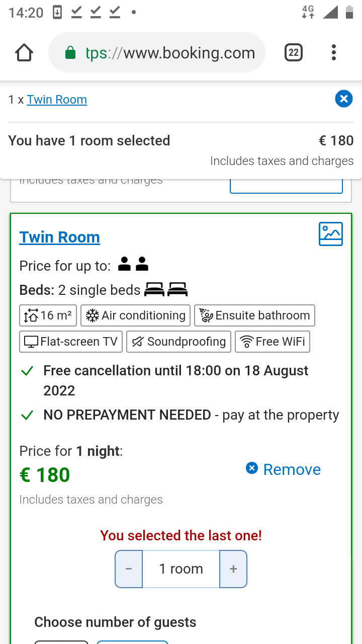Tap the 16 m² room size badge
The width and height of the screenshot is (362, 644).
coord(48,315)
